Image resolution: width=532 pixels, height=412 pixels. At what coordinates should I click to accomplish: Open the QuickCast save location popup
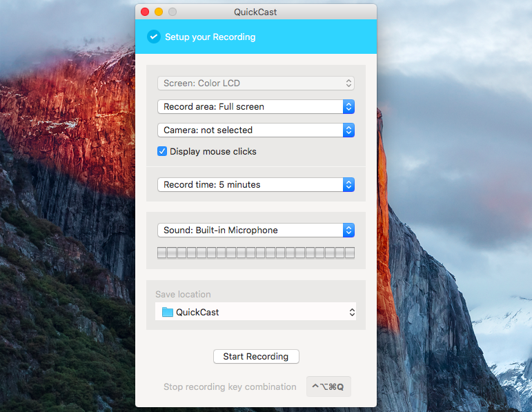[x=255, y=311]
